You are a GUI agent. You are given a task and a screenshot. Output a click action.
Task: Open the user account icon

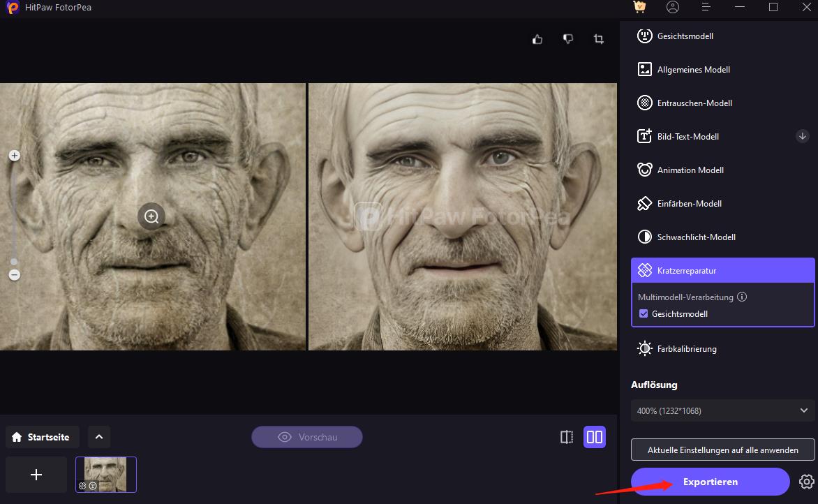(673, 7)
